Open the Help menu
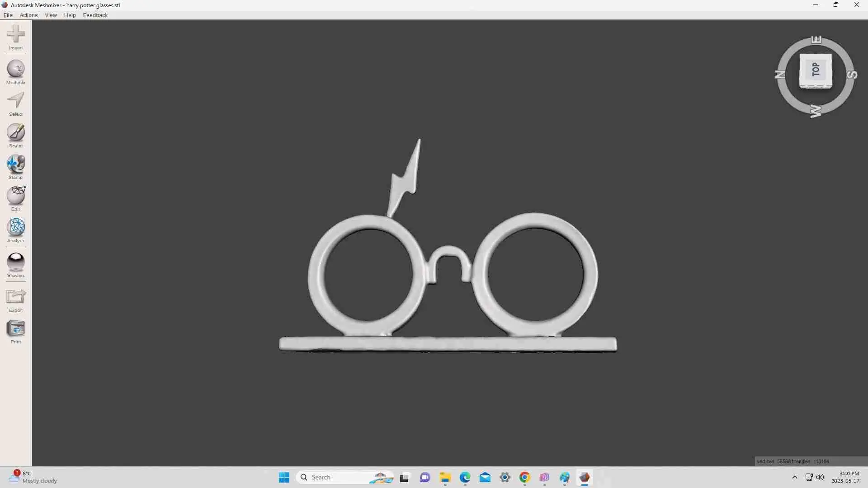 click(70, 15)
